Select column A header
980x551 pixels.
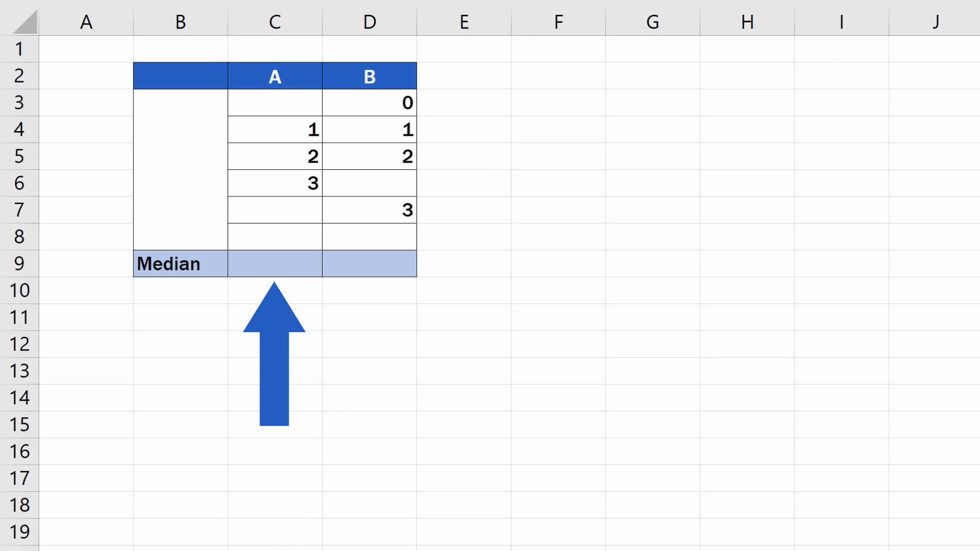click(x=86, y=21)
